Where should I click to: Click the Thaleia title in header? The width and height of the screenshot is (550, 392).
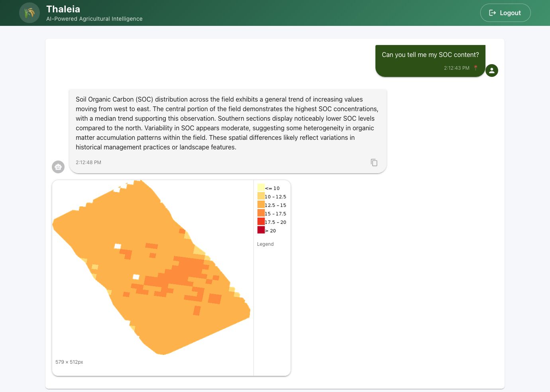63,9
